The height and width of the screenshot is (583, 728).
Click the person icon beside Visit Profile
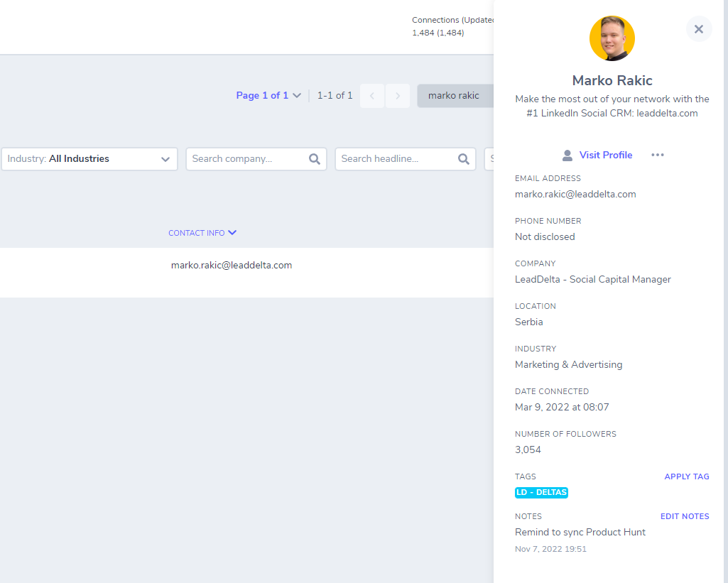567,155
